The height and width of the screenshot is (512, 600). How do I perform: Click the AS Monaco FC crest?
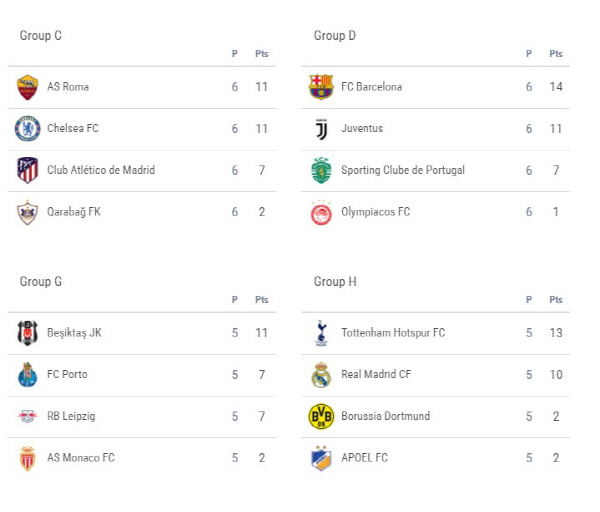[x=28, y=458]
